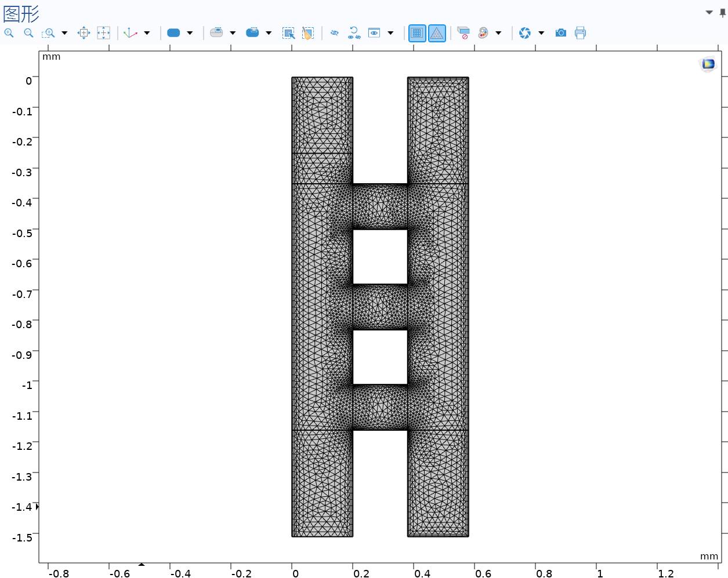Activate the Zoom Box tool

[48, 33]
